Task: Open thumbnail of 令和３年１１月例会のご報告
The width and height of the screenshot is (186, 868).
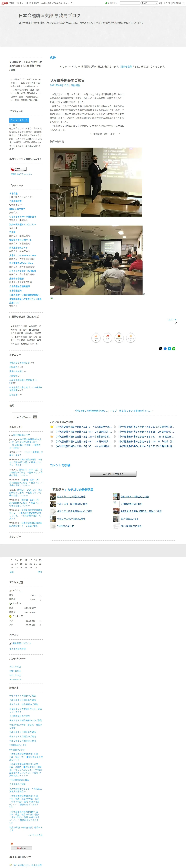Action: (x=53, y=496)
